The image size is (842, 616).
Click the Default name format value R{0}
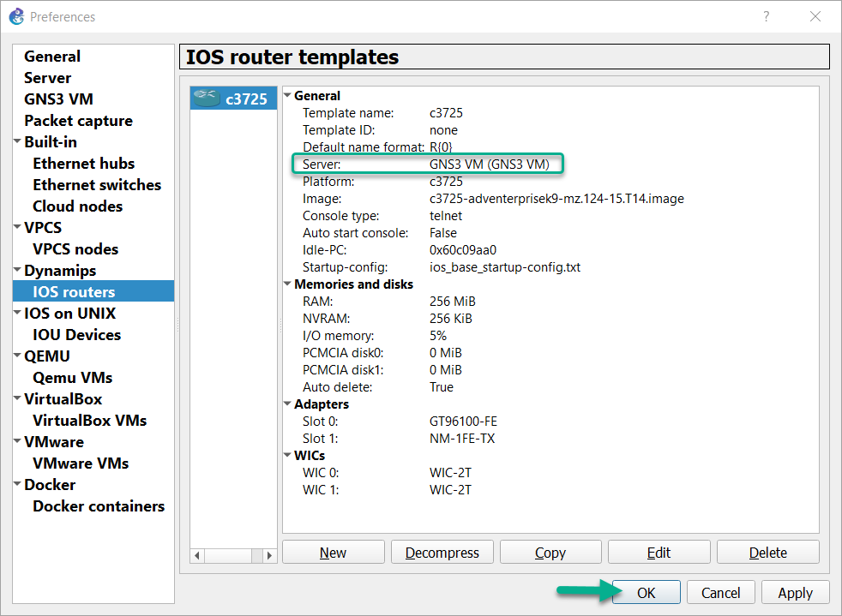point(441,147)
